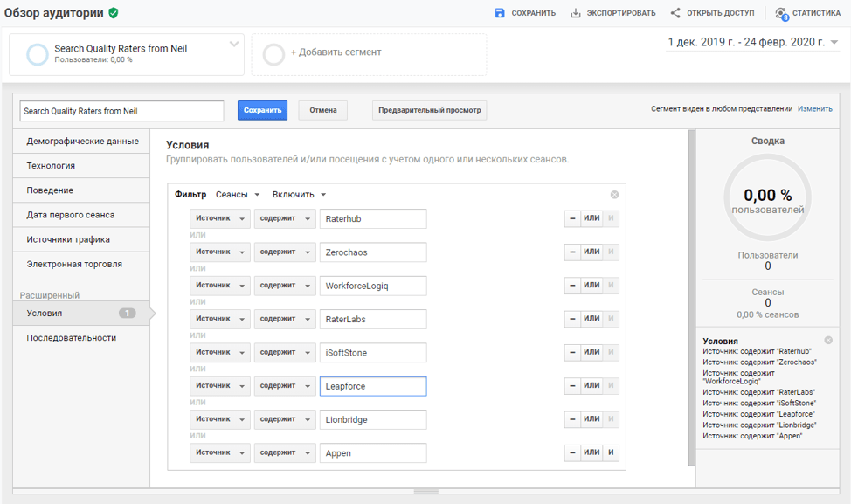
Task: Select the Электронная торговля tab
Action: point(81,264)
